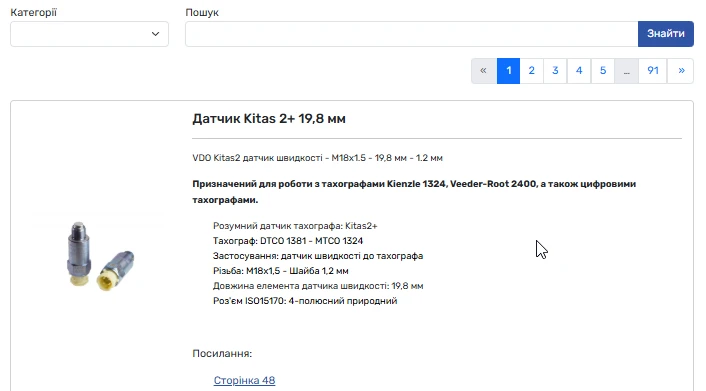The height and width of the screenshot is (391, 706).
Task: Open the Категорії dropdown
Action: coord(90,34)
